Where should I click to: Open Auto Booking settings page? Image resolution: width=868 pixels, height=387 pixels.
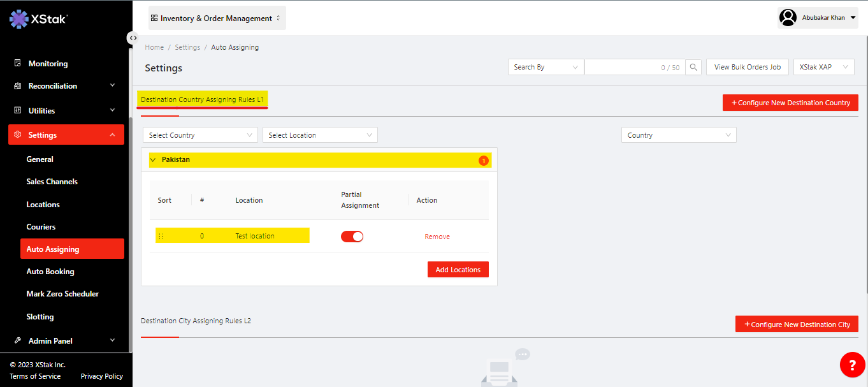pos(50,272)
